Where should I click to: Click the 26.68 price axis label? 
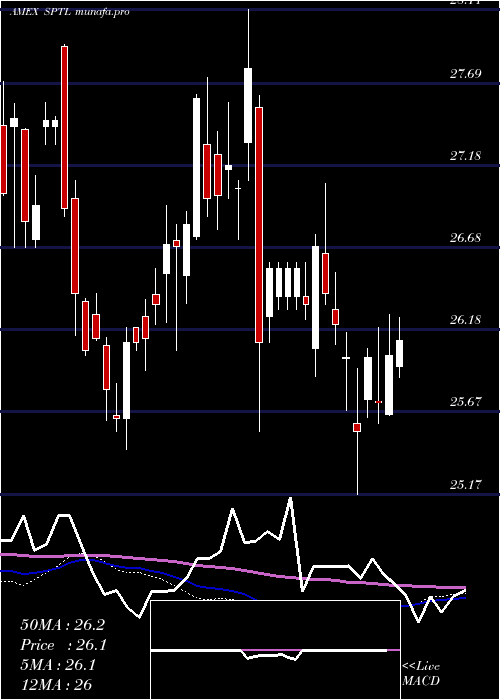click(x=466, y=238)
